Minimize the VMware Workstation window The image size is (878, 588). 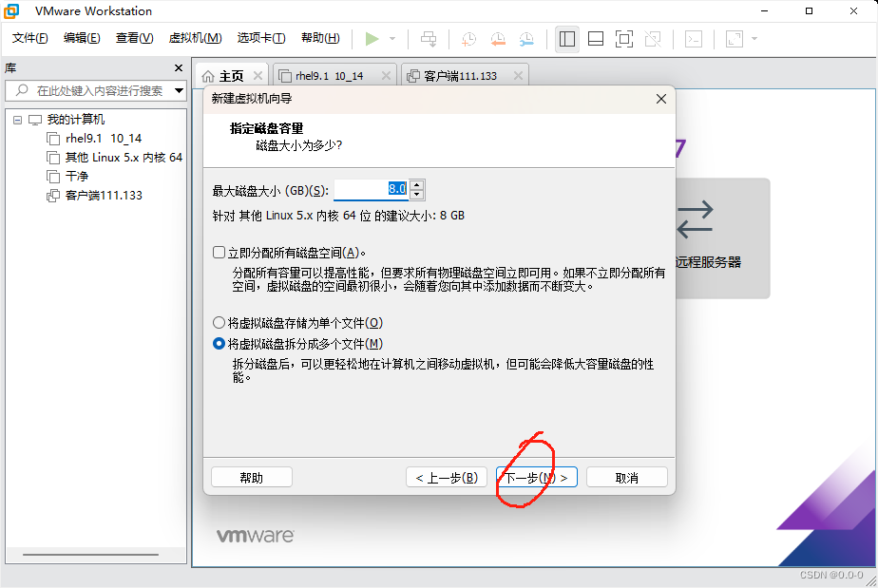[764, 10]
